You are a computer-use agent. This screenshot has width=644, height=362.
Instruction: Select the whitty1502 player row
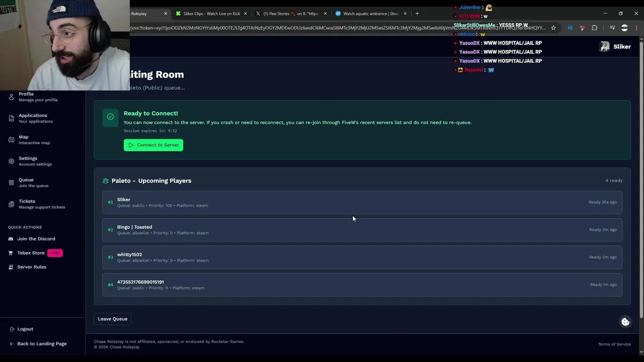pos(362,257)
